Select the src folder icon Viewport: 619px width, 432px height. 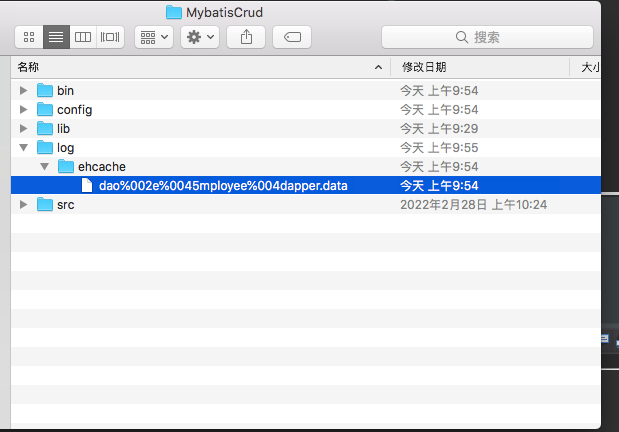coord(45,205)
